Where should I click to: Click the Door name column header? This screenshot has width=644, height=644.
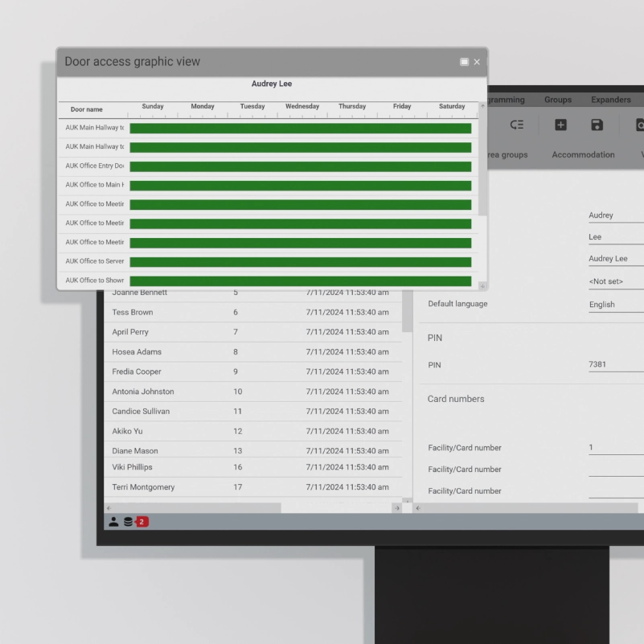pyautogui.click(x=86, y=109)
